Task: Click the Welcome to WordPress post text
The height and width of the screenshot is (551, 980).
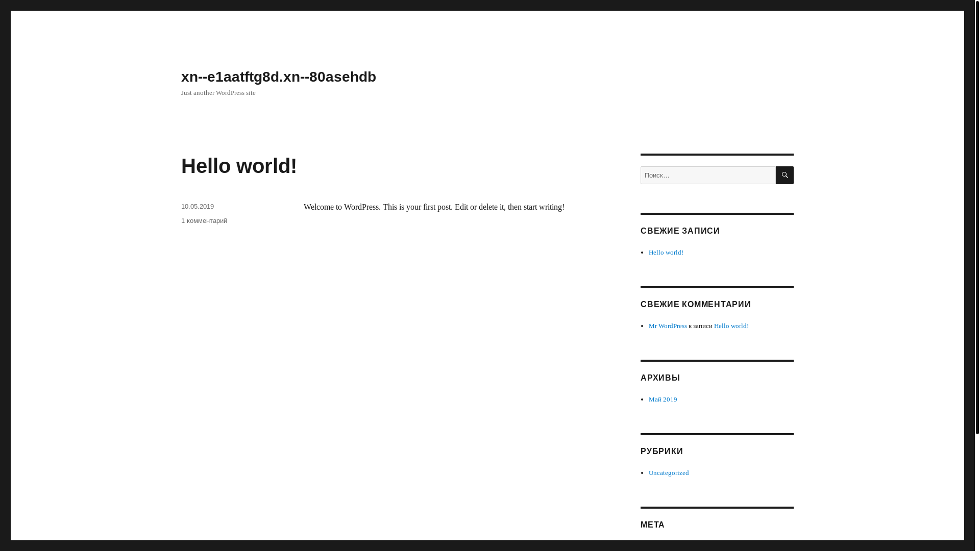Action: click(x=434, y=207)
